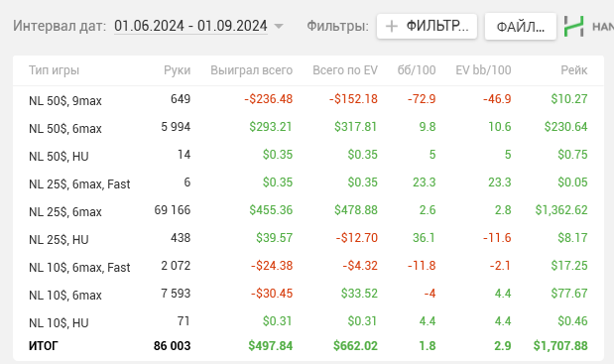Click the NL 50$, HU game type

pyautogui.click(x=59, y=156)
